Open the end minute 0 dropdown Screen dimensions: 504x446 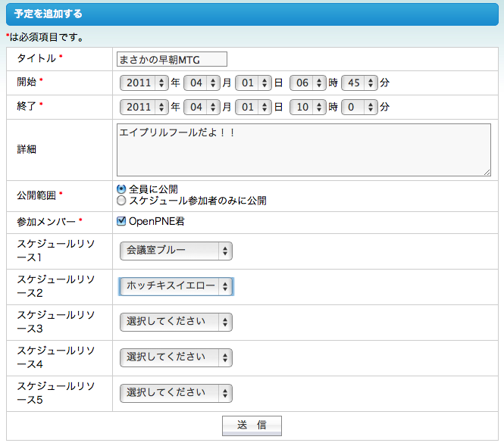(x=359, y=108)
